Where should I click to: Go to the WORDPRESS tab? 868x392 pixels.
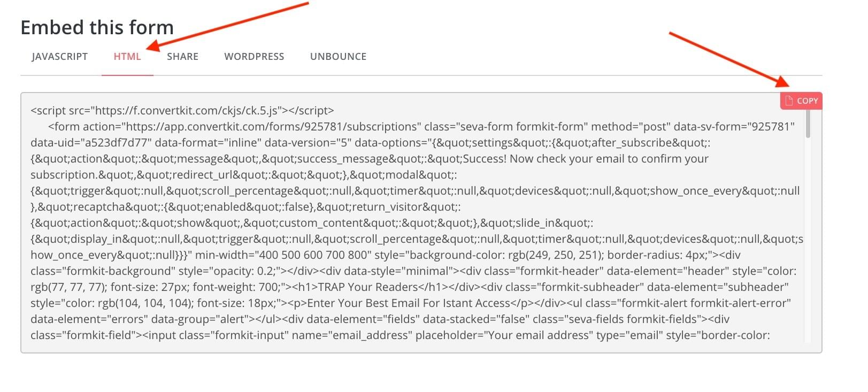(254, 57)
